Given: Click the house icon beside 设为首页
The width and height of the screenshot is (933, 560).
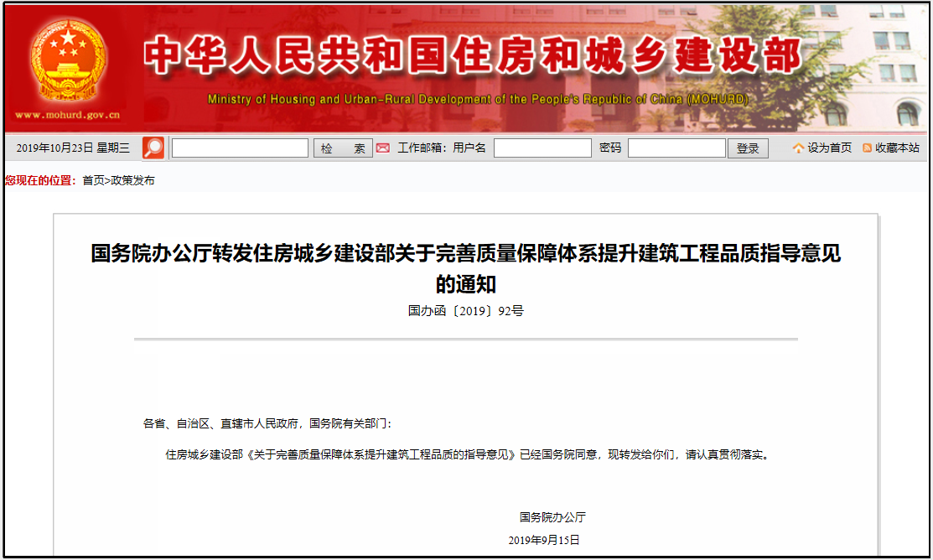Looking at the screenshot, I should pyautogui.click(x=798, y=148).
